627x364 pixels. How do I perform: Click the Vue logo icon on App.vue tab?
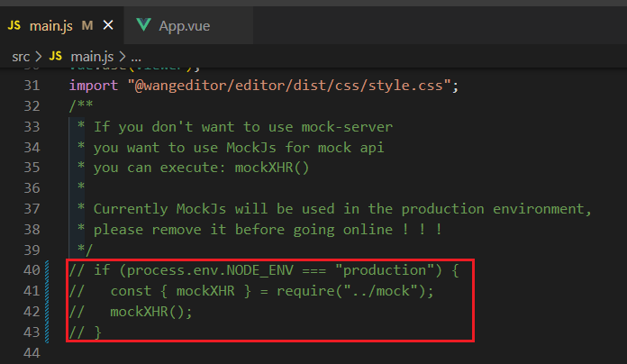(x=143, y=25)
